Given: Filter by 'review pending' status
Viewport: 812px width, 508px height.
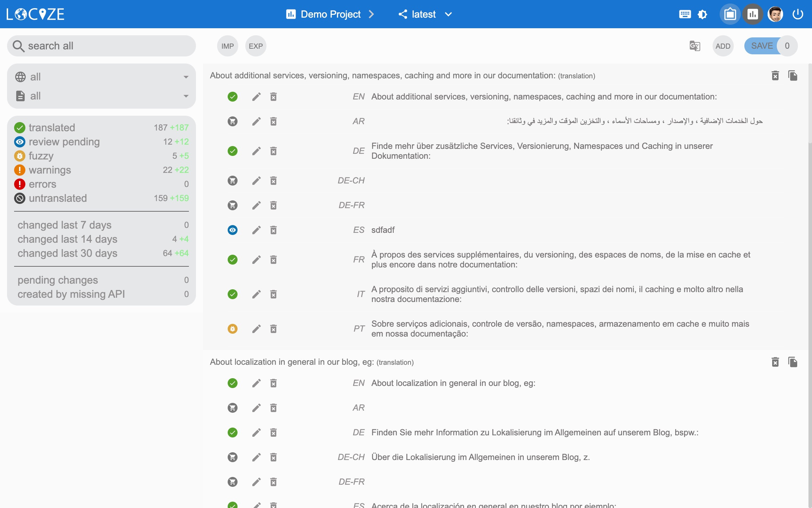Looking at the screenshot, I should click(x=64, y=142).
